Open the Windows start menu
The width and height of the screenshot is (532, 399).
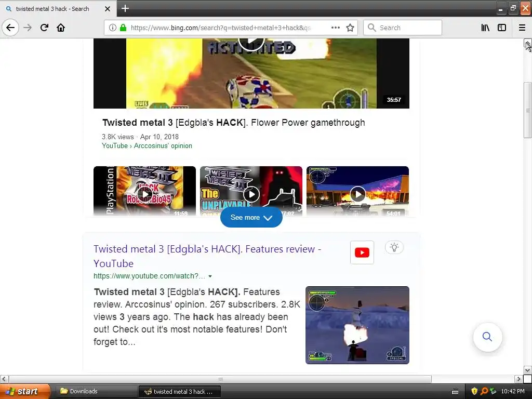coord(24,392)
